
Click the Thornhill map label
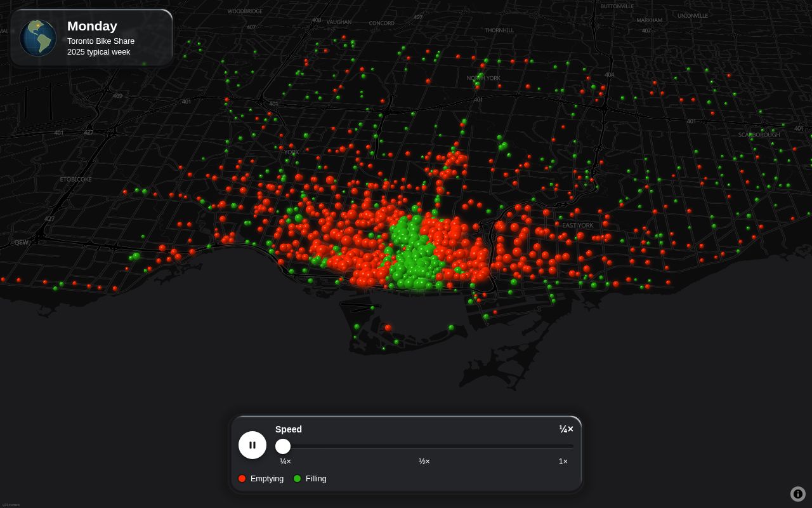click(499, 30)
